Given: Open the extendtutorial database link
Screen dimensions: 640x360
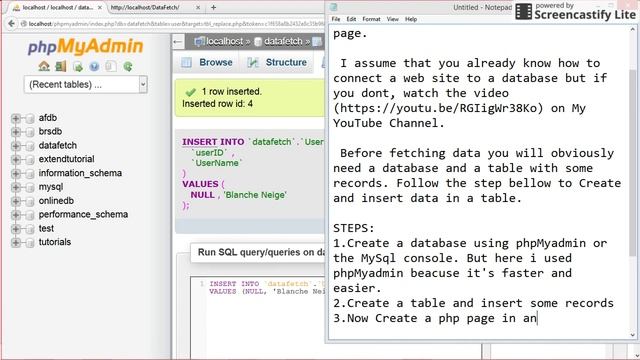Looking at the screenshot, I should point(66,159).
